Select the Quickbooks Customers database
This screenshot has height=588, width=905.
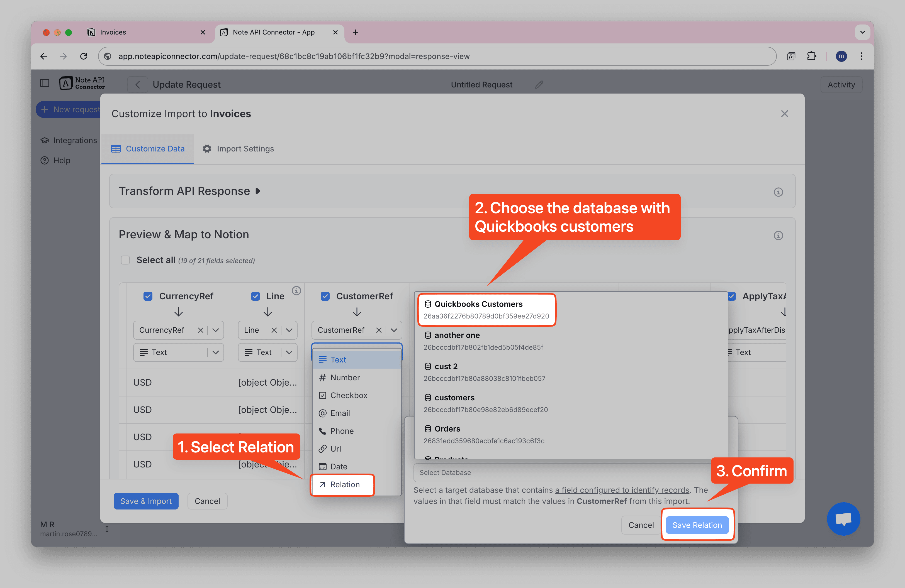tap(487, 310)
